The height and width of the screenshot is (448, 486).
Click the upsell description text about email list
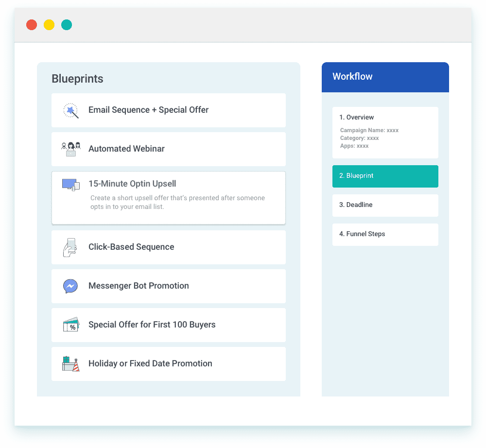pos(177,202)
